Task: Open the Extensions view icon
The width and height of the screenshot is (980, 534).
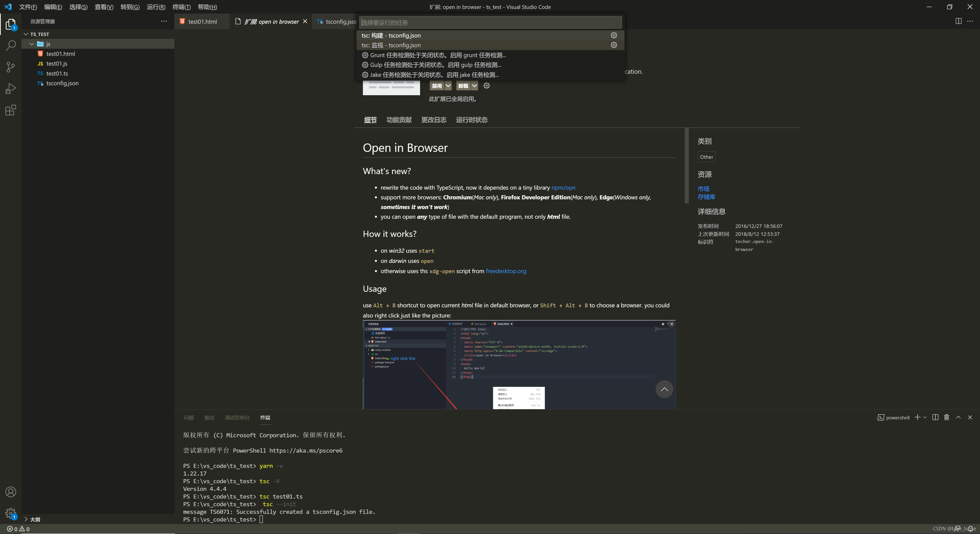Action: coord(11,110)
